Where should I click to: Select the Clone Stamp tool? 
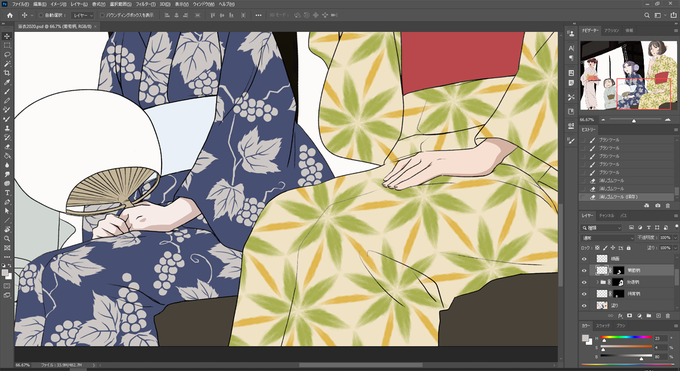click(x=7, y=128)
